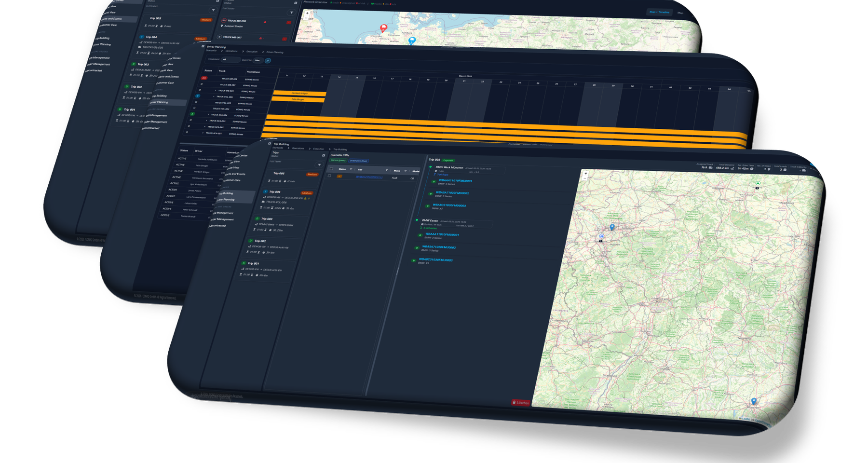The height and width of the screenshot is (463, 868).
Task: Zoom out on the Trip Building map
Action: (585, 178)
